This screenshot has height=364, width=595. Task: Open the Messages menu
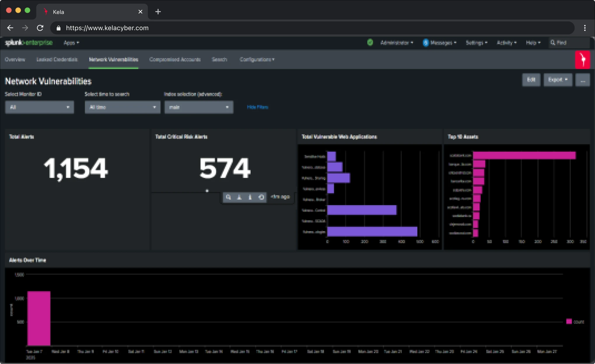(x=440, y=43)
